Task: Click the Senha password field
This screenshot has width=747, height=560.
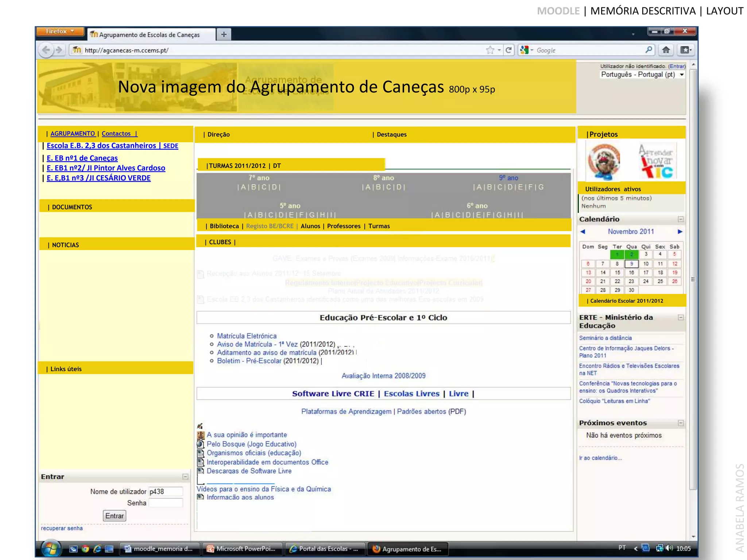Action: (x=166, y=503)
